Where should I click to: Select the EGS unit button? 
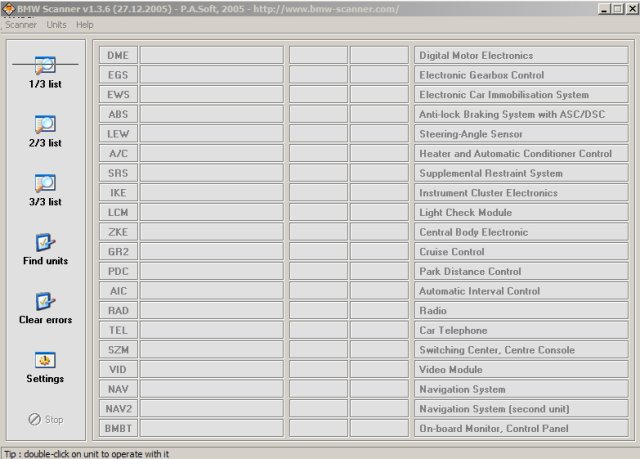[x=118, y=75]
